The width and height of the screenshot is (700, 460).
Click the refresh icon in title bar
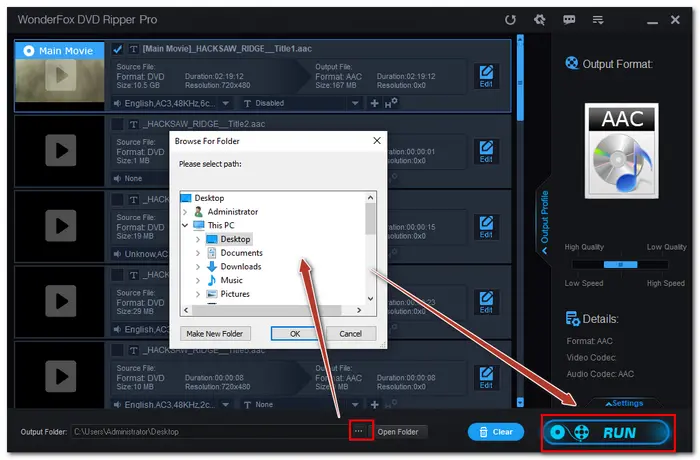pos(510,20)
